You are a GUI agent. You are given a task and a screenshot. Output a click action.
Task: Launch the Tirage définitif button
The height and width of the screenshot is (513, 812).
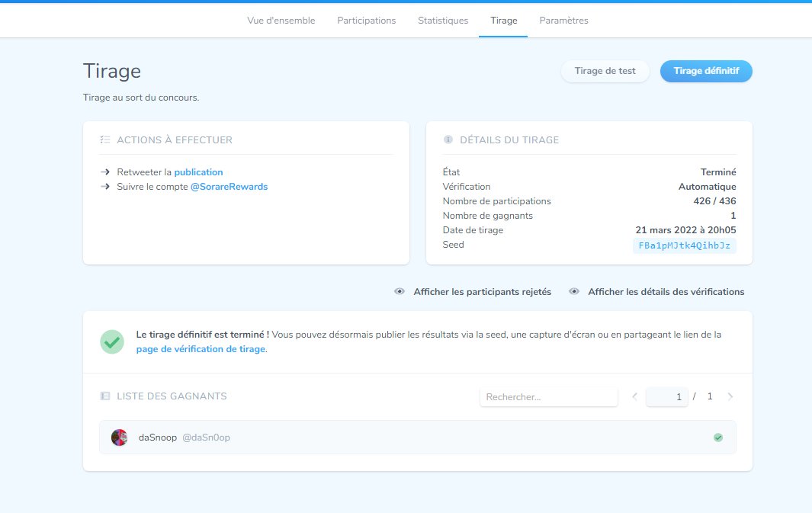(x=705, y=71)
